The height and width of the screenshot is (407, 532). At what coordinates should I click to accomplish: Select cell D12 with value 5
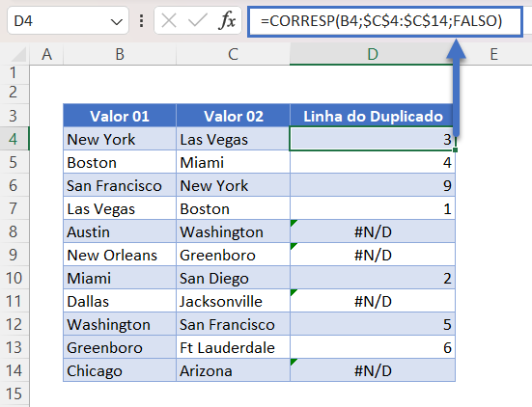tap(372, 324)
